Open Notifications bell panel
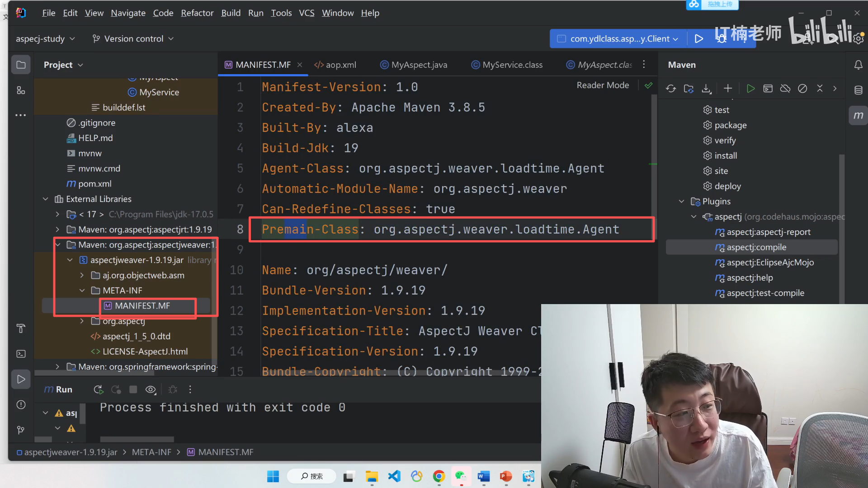The width and height of the screenshot is (868, 488). pyautogui.click(x=858, y=65)
